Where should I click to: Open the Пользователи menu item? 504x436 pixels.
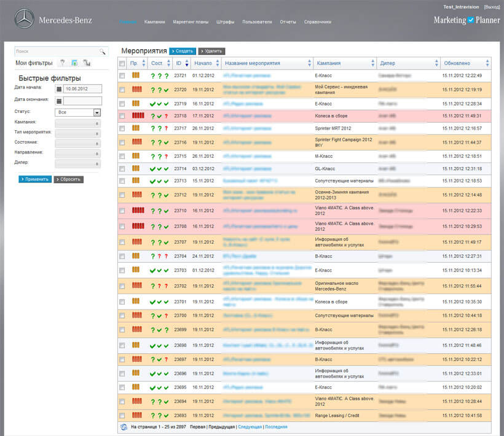(x=257, y=22)
